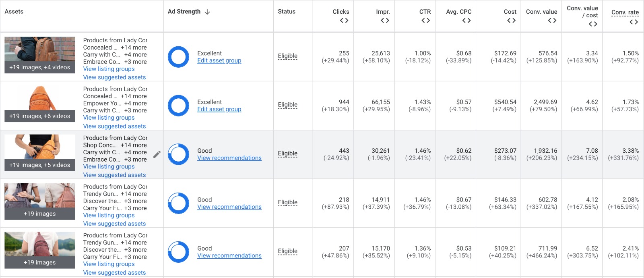Click the Good ad strength circle, third row

[178, 154]
